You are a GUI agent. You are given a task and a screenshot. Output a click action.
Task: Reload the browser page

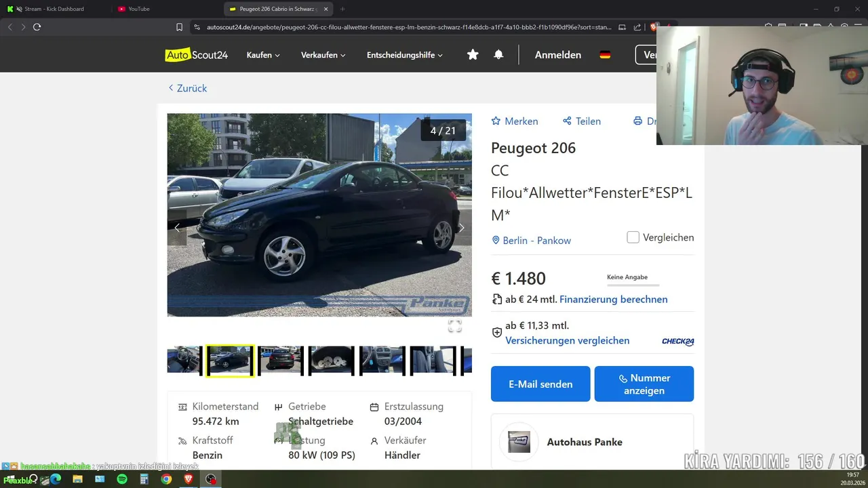pyautogui.click(x=37, y=27)
